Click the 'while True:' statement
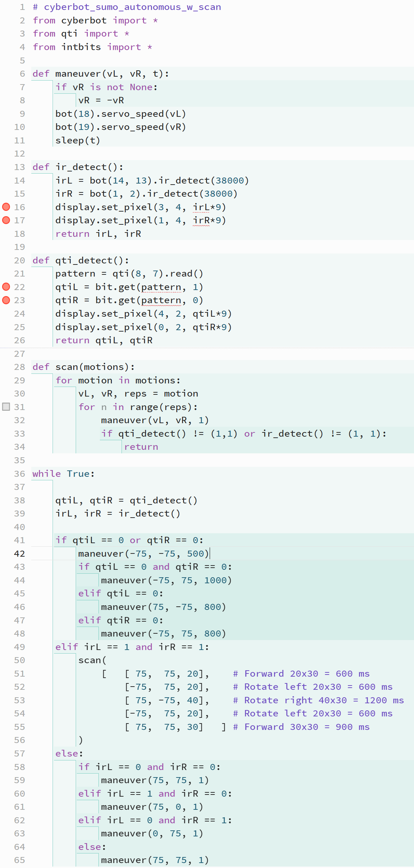Image resolution: width=414 pixels, height=868 pixels. coord(64,474)
